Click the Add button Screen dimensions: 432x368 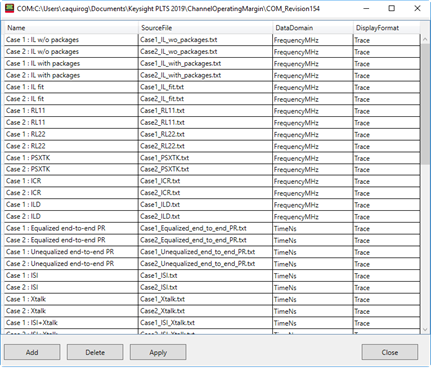32,352
